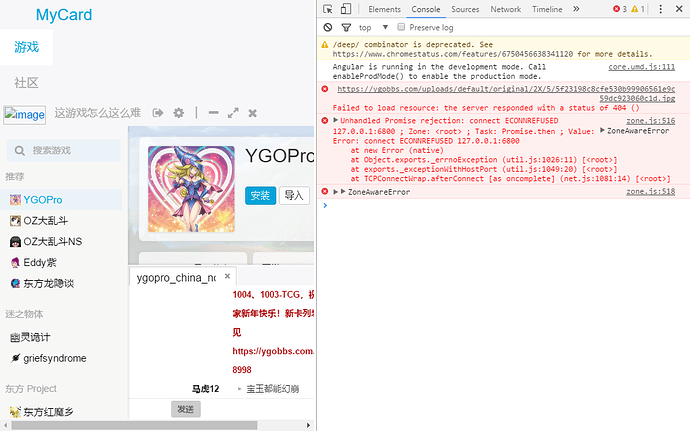The width and height of the screenshot is (690, 431).
Task: Click the logout arrow icon beside the username
Action: [x=158, y=113]
